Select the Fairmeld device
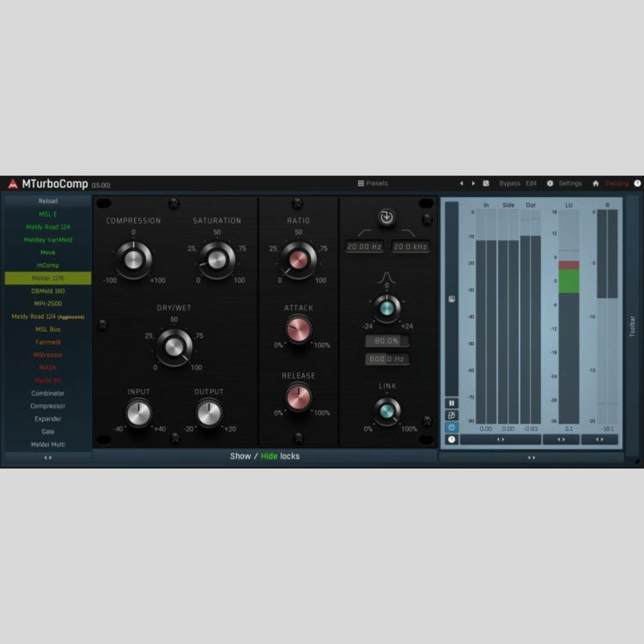This screenshot has width=644, height=644. point(48,342)
